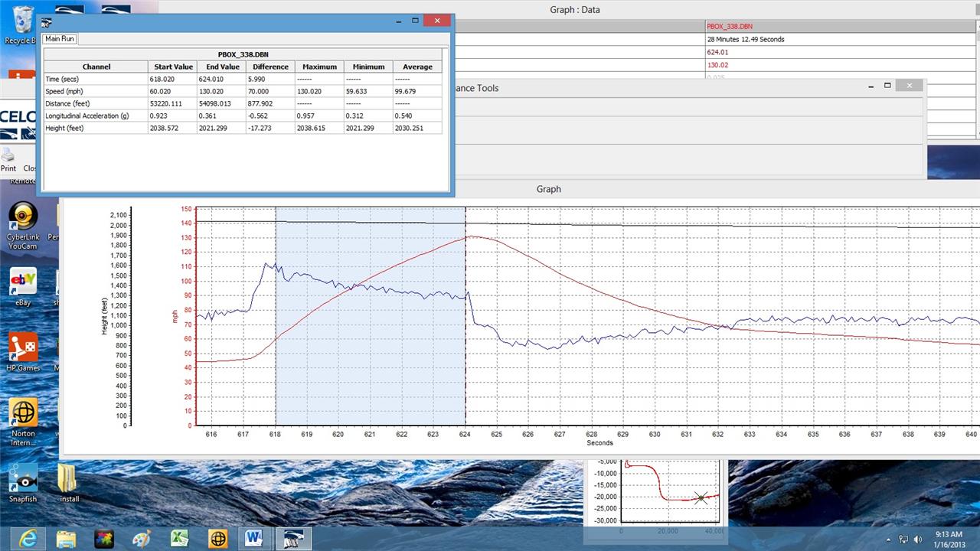Click the Speed start value 60.020
This screenshot has height=551, width=980.
163,91
